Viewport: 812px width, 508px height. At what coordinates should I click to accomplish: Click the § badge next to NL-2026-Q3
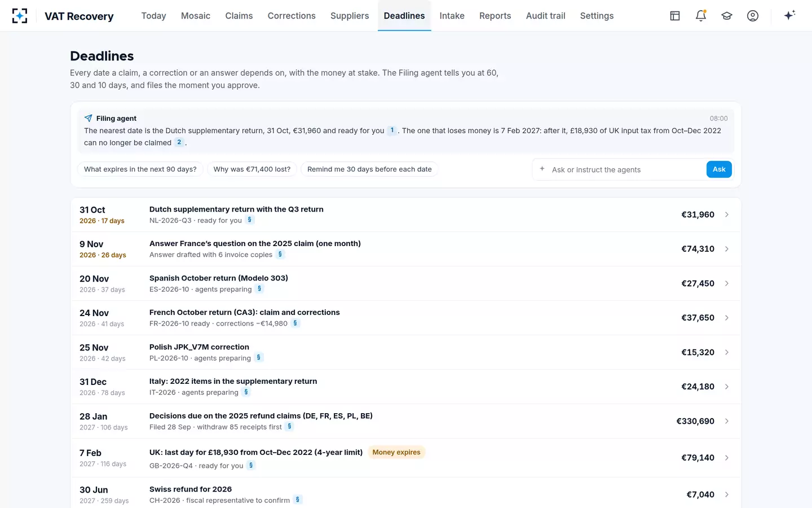tap(250, 220)
